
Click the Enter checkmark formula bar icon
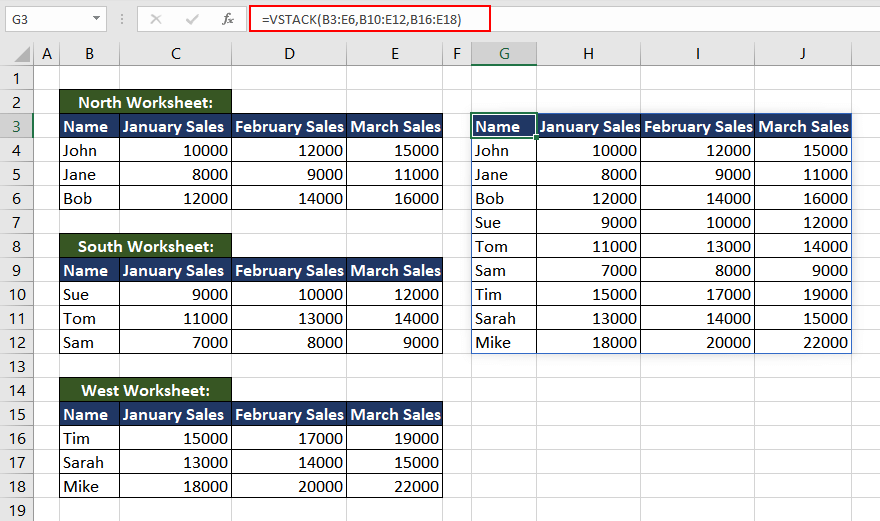coord(192,20)
